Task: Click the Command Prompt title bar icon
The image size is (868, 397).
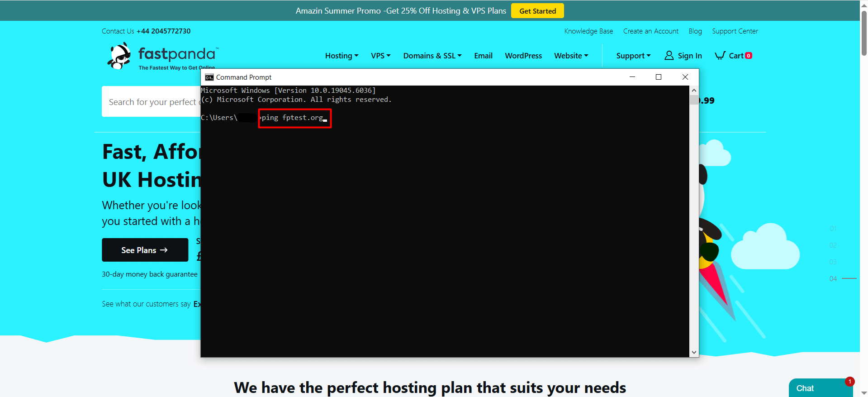Action: [x=209, y=77]
